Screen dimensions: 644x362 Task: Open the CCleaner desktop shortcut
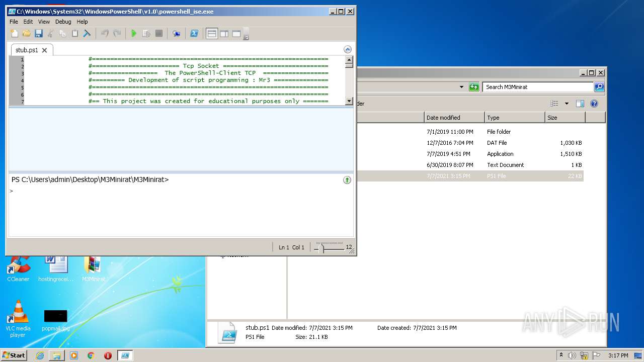pos(18,269)
